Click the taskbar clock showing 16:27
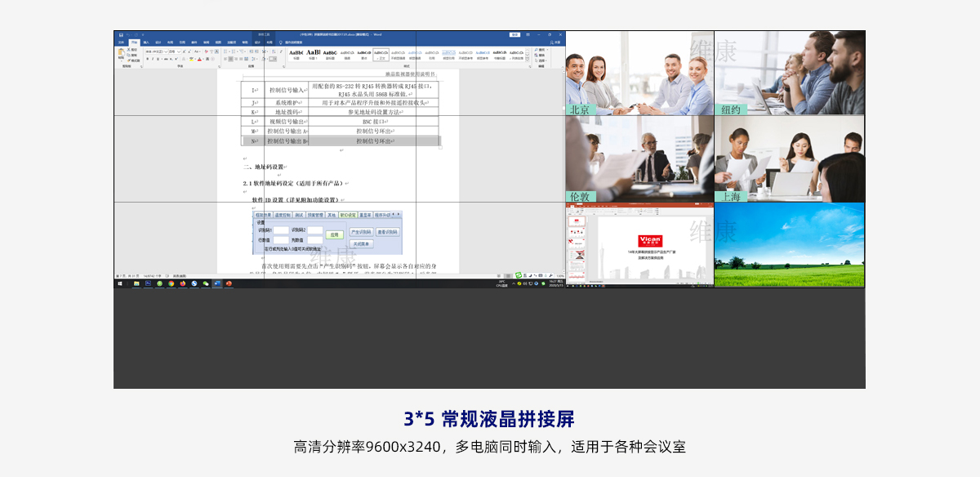This screenshot has width=980, height=477. coord(556,283)
